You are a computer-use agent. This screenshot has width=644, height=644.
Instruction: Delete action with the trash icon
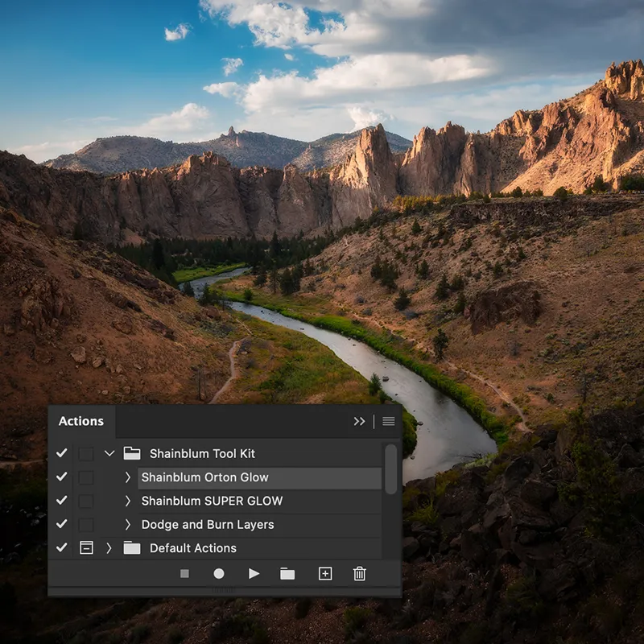359,573
